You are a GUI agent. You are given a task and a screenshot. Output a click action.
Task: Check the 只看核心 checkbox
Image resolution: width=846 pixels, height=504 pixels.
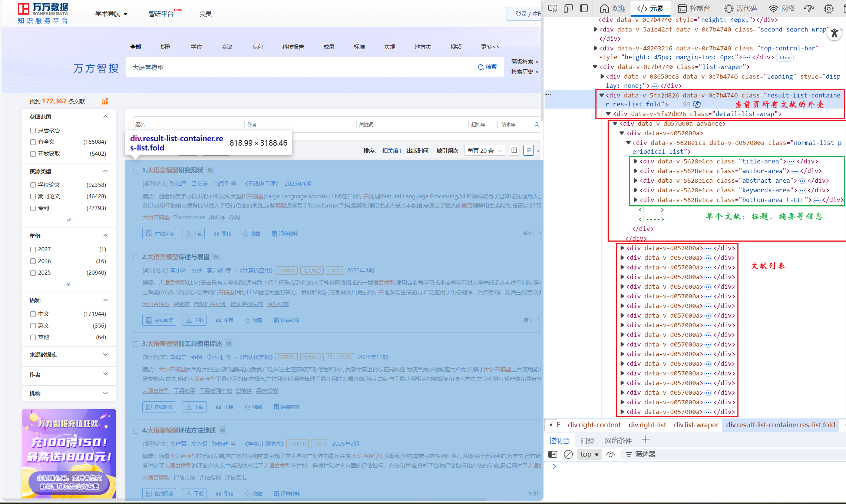33,130
